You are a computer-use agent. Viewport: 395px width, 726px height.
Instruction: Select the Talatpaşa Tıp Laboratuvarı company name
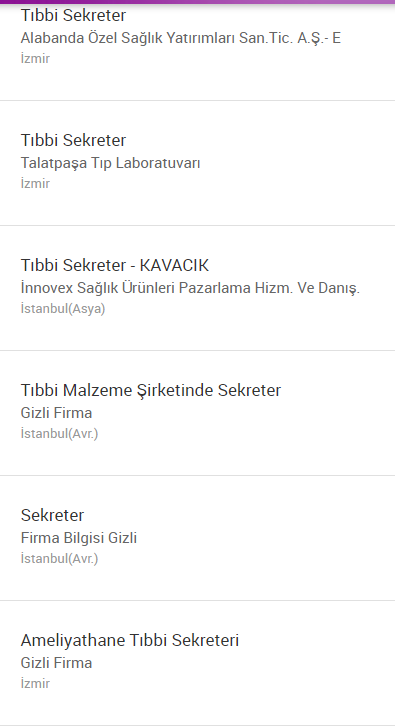110,163
